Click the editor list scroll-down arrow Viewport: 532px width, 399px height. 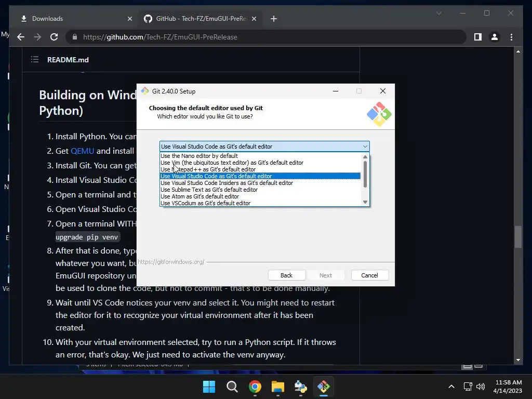point(365,202)
